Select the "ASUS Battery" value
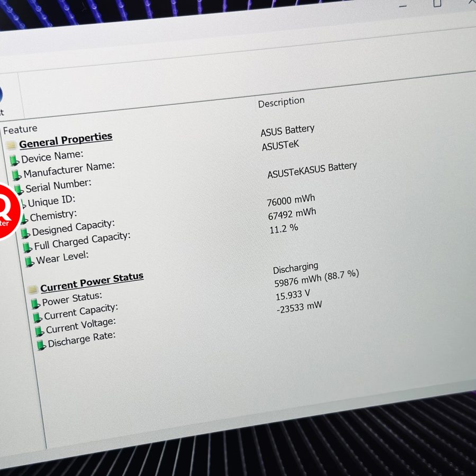Screen dimensions: 476x476 (x=287, y=131)
